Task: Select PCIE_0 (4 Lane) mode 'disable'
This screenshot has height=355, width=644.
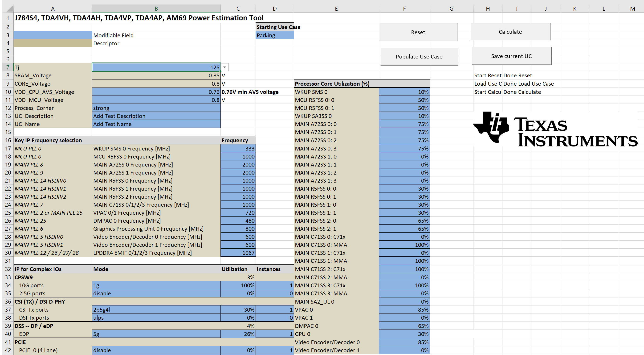Action: pyautogui.click(x=156, y=350)
